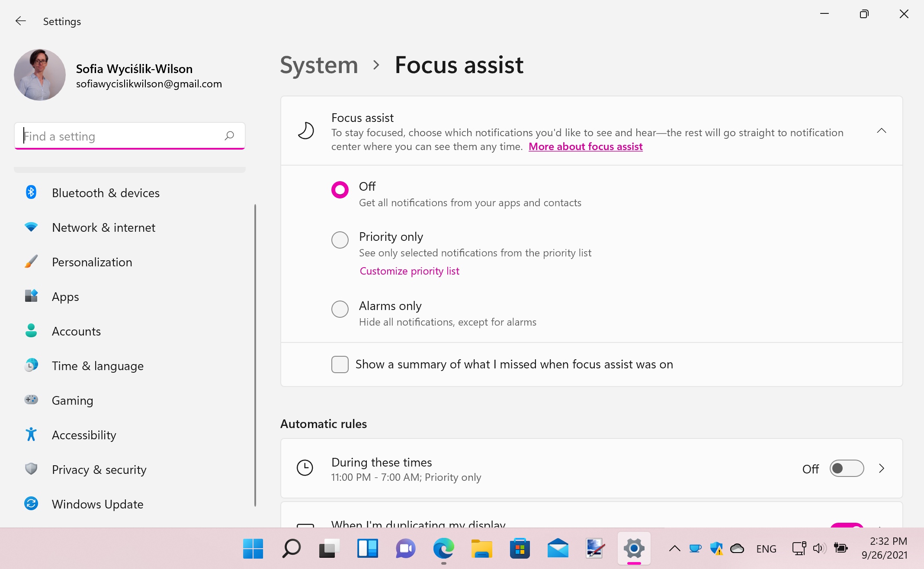The image size is (924, 569).
Task: Open taskbar Search
Action: point(291,549)
